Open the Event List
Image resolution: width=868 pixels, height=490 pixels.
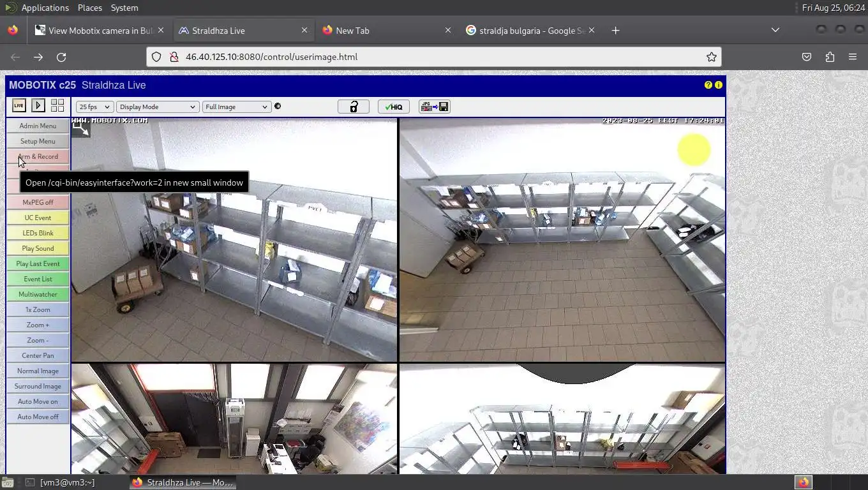click(x=38, y=279)
